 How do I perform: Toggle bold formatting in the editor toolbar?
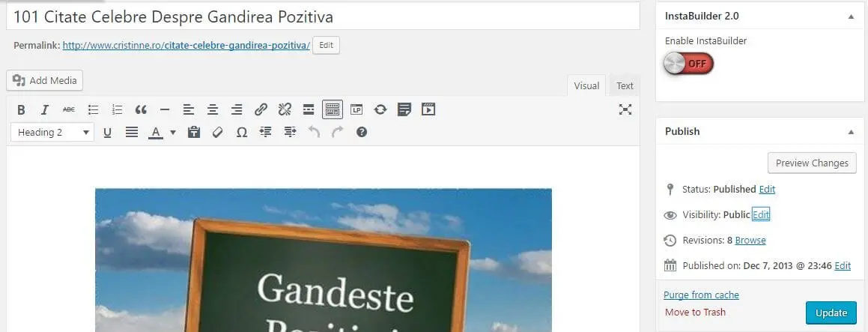click(21, 109)
